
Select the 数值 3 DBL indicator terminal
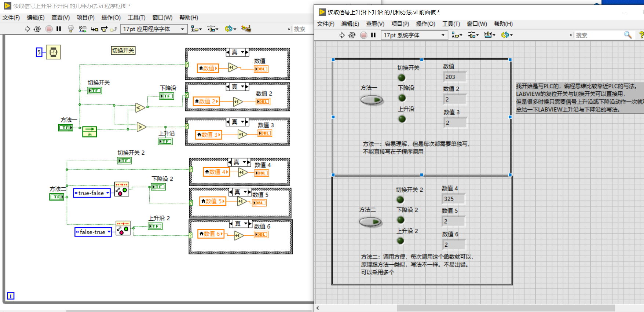tap(264, 133)
